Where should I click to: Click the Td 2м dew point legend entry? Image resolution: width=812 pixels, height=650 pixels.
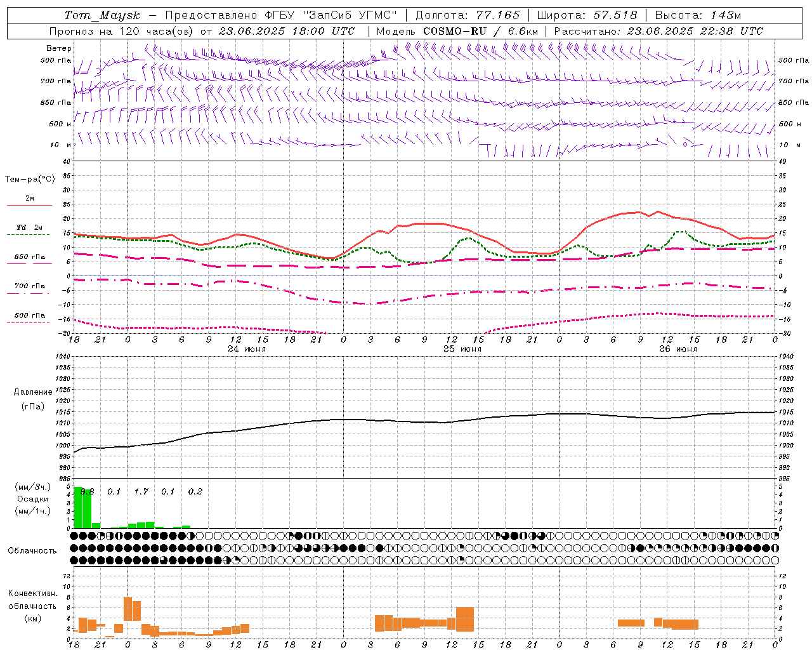pyautogui.click(x=30, y=227)
